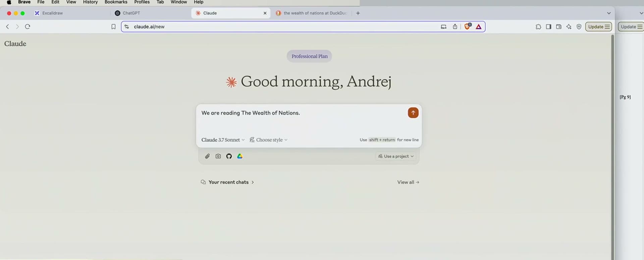644x260 pixels.
Task: Toggle the browser sidebar panel
Action: (548, 27)
